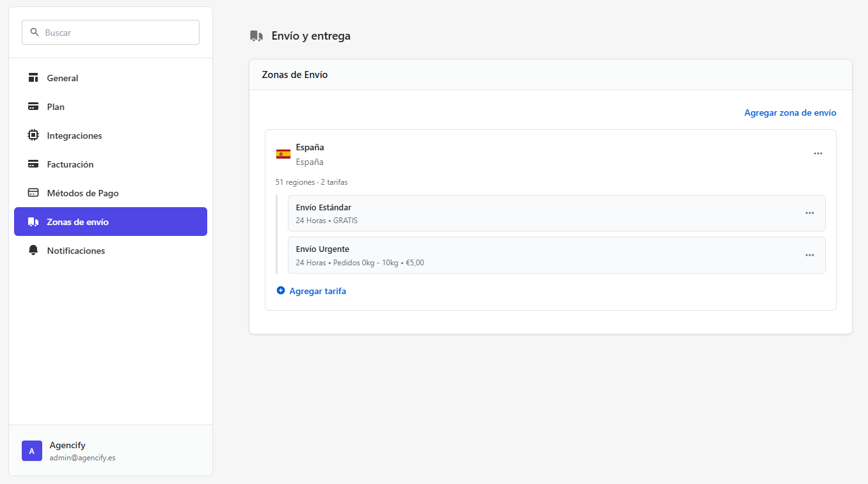Open the three-dot menu for Envío Urgente
Viewport: 868px width, 484px height.
coord(810,255)
